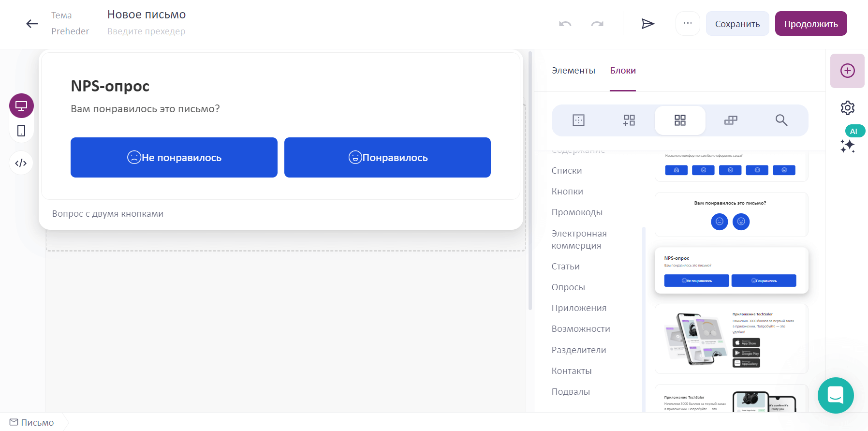Screen dimensions: 868x431
Task: Switch to mobile preview mode
Action: tap(21, 131)
